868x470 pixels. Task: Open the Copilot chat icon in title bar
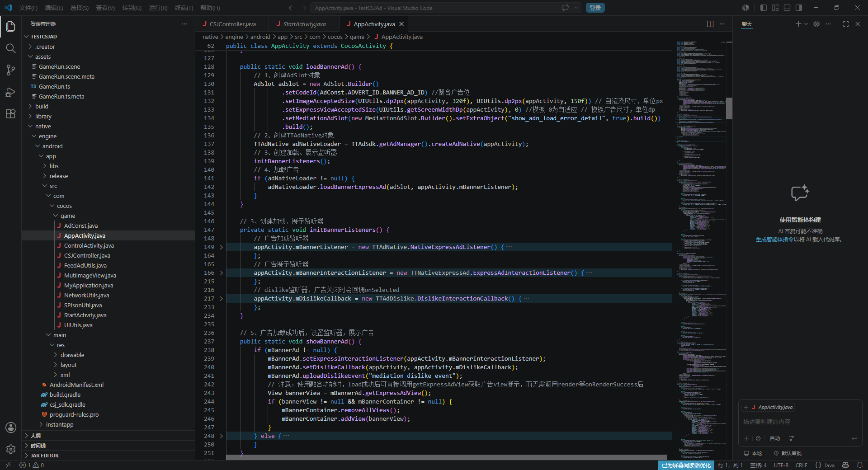565,8
